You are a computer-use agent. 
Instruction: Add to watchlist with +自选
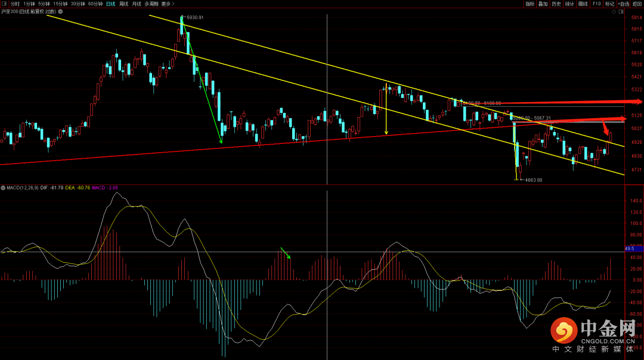point(623,4)
